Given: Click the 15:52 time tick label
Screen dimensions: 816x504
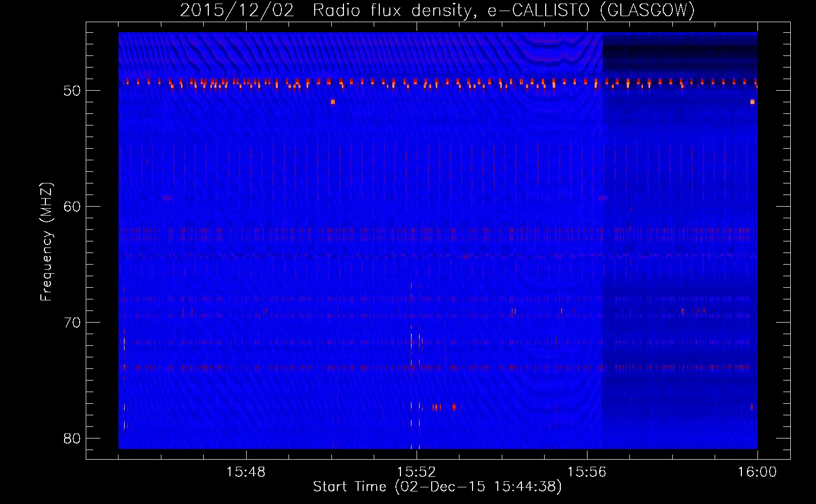Looking at the screenshot, I should coord(417,472).
